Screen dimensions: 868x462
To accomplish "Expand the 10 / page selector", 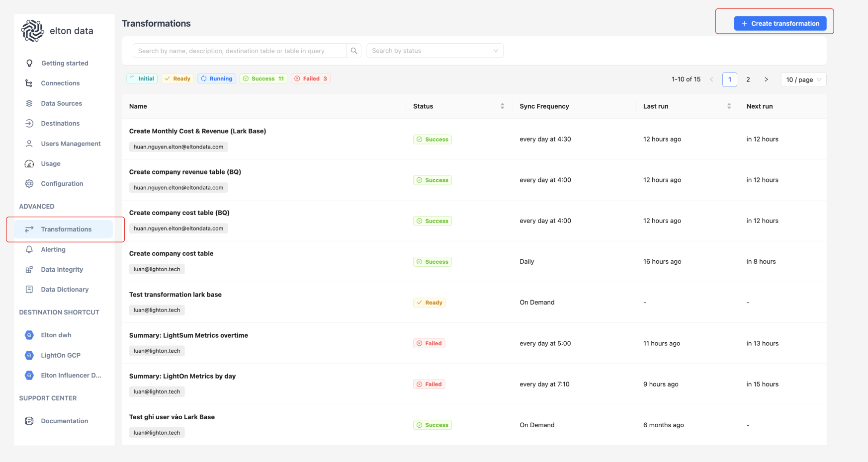I will [x=803, y=79].
